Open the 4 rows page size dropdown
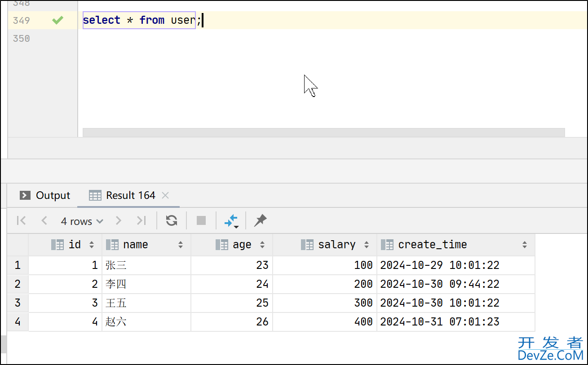 [x=82, y=221]
